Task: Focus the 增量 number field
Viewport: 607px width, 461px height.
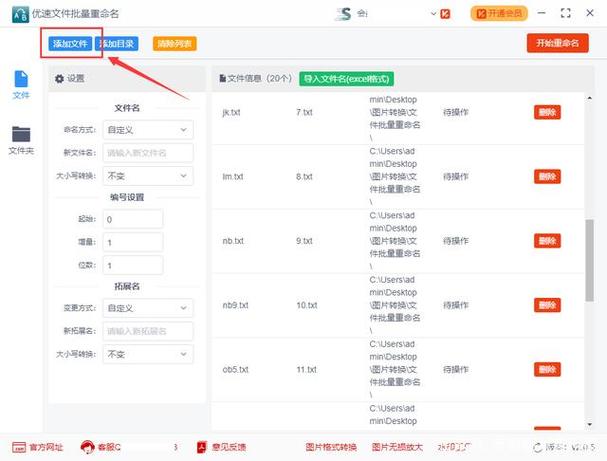Action: 133,243
